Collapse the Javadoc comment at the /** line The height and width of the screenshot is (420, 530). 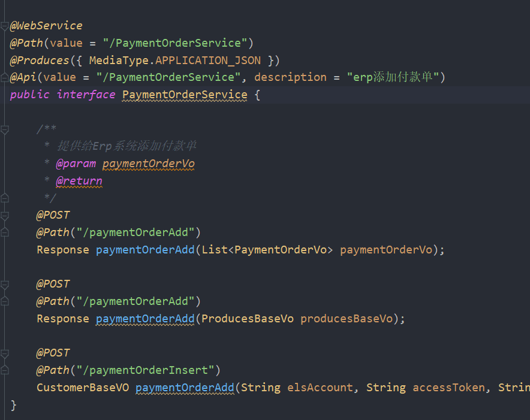4,129
